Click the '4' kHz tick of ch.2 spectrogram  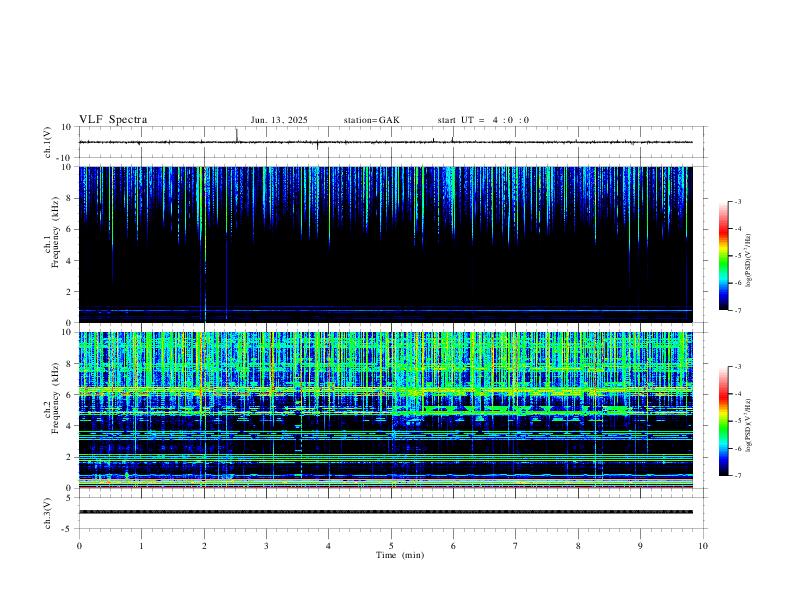pyautogui.click(x=70, y=426)
